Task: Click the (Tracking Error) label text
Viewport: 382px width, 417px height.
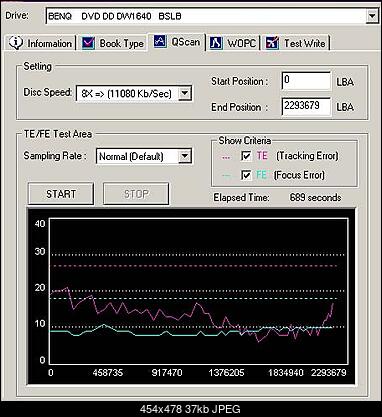Action: pos(307,156)
